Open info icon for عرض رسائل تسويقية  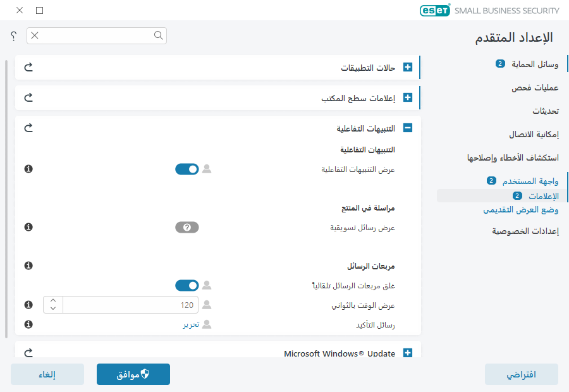pos(28,227)
